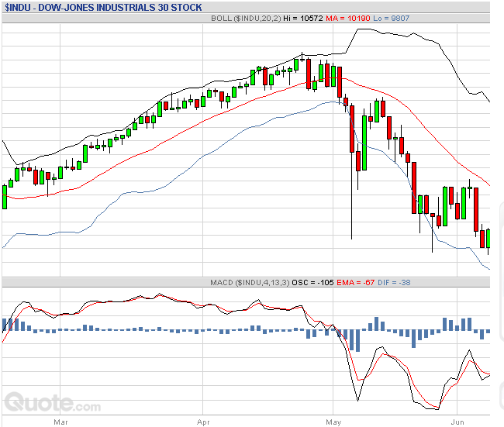Click the OSC = -105 value

(x=312, y=283)
